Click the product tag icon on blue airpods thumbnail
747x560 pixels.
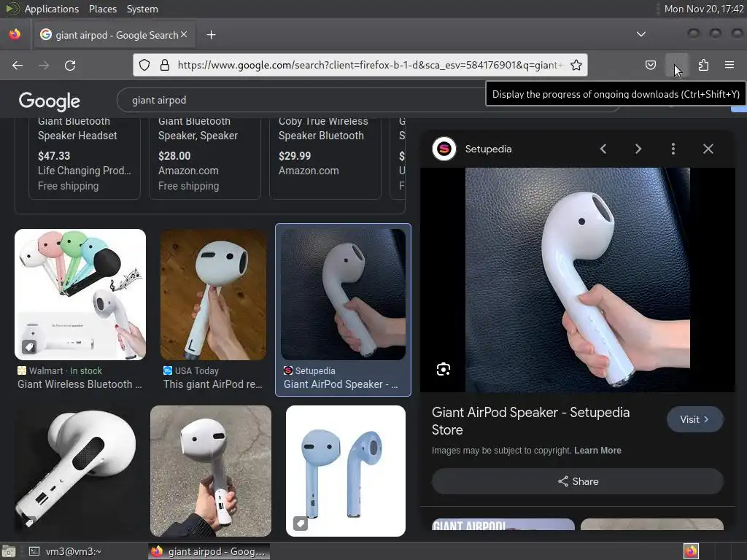pyautogui.click(x=300, y=524)
